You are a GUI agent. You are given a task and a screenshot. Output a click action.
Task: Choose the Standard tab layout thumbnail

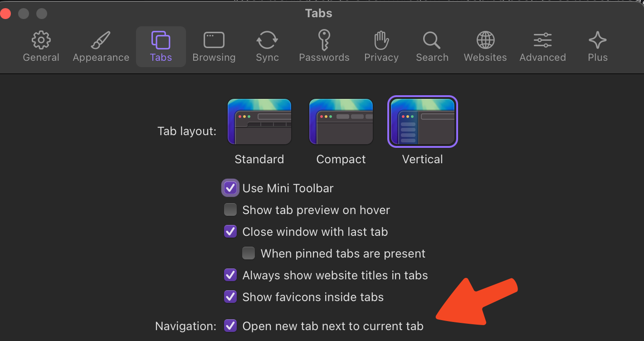259,122
